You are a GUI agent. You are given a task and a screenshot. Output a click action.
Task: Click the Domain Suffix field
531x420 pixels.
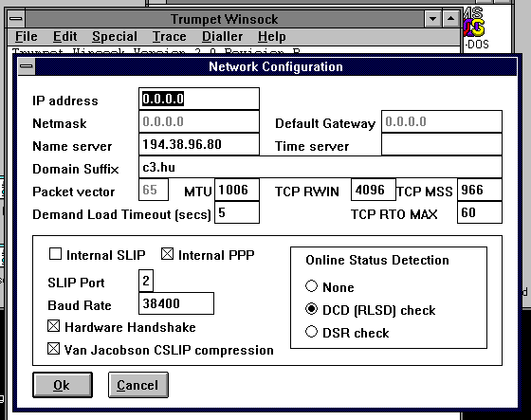pos(320,167)
